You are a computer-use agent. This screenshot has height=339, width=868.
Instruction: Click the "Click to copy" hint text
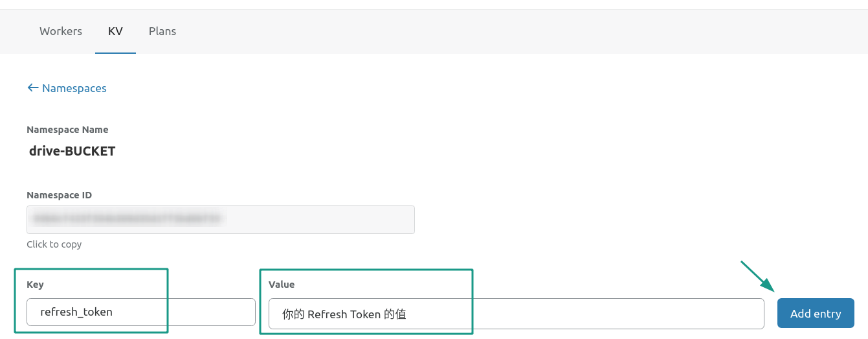coord(54,244)
